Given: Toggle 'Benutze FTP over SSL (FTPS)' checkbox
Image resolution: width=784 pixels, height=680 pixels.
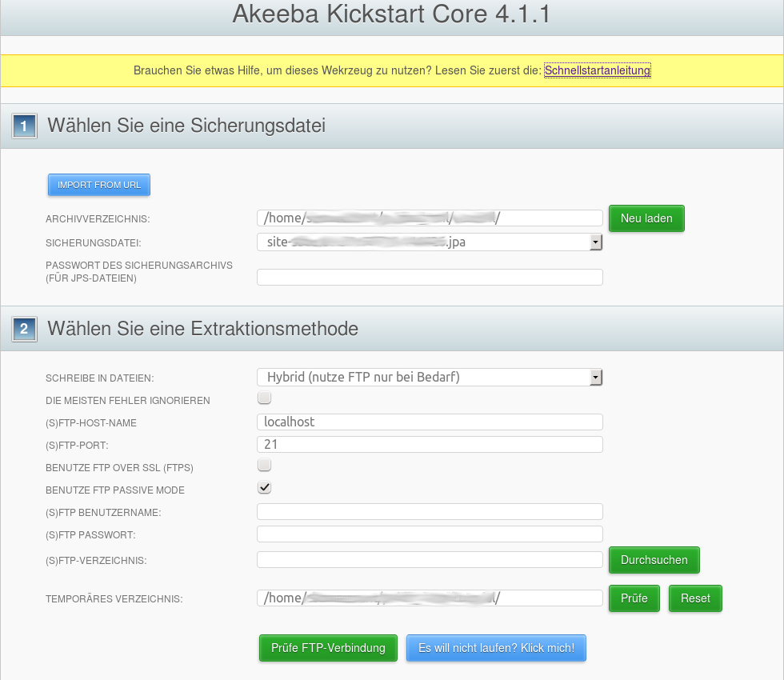Looking at the screenshot, I should pyautogui.click(x=264, y=466).
